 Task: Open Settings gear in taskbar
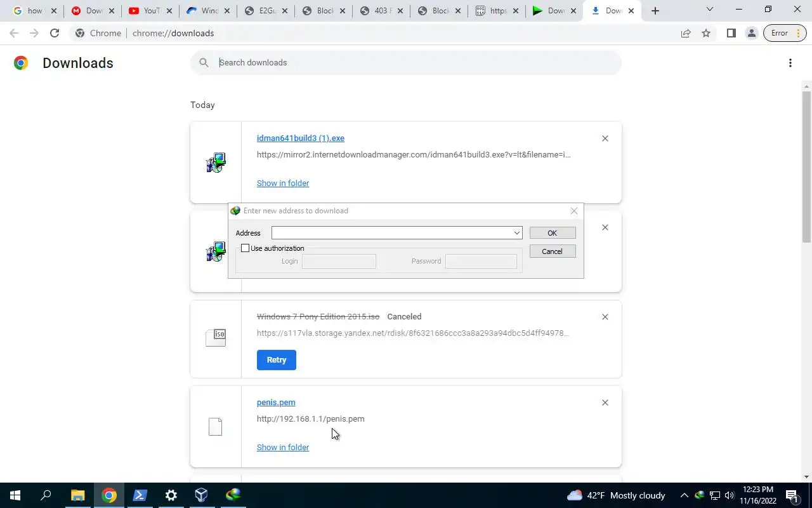[171, 495]
